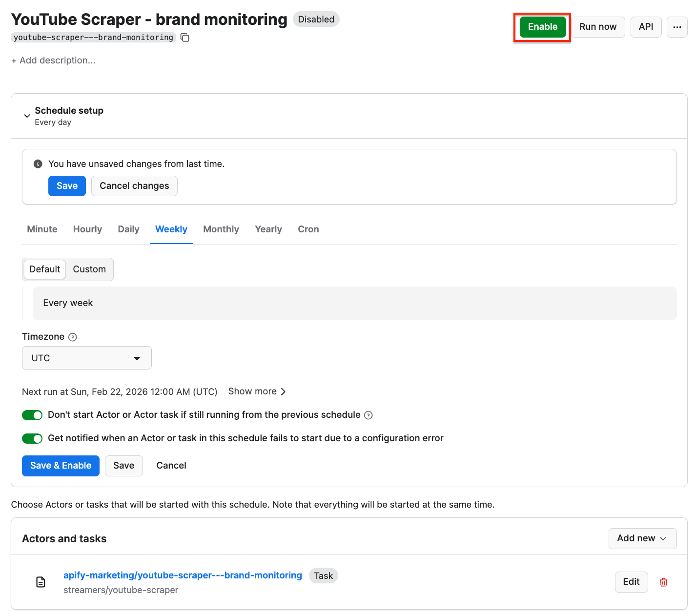Click Run now button
This screenshot has width=695, height=616.
coord(598,27)
